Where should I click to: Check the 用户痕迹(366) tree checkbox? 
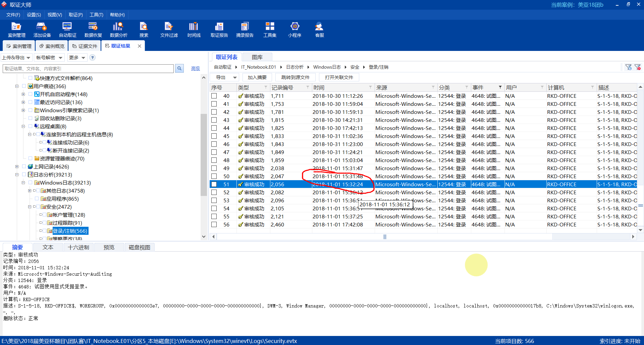[24, 86]
